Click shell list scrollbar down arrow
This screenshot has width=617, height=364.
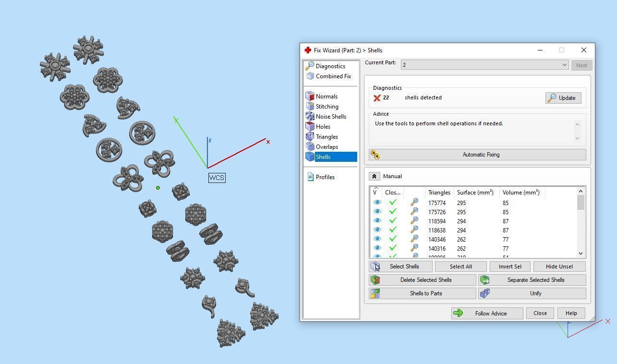point(581,254)
